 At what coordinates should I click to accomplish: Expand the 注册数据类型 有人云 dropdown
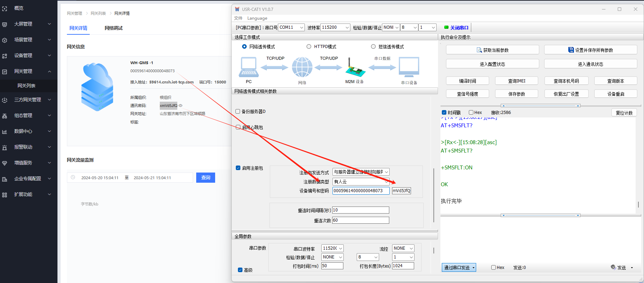coord(386,182)
